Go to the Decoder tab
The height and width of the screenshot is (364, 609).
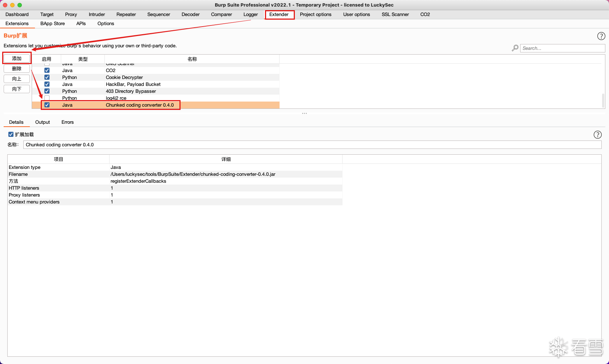(x=191, y=15)
